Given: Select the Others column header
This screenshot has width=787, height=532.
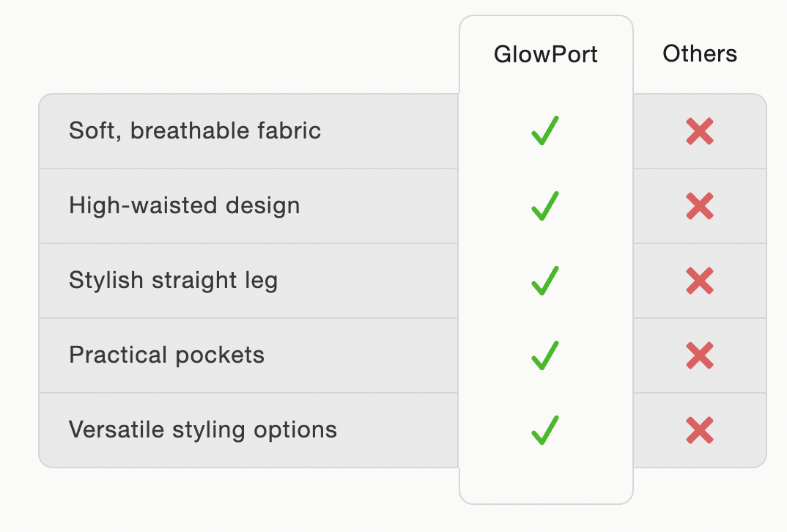Looking at the screenshot, I should tap(700, 53).
